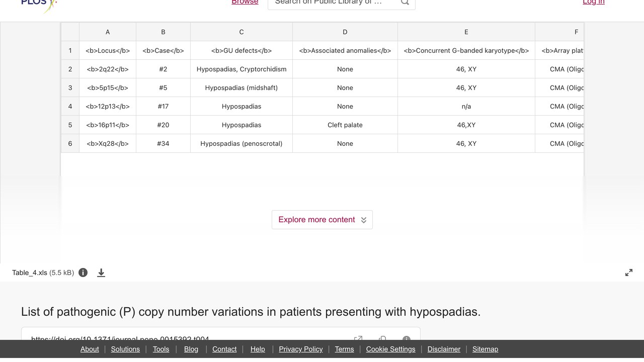This screenshot has height=362, width=644.
Task: Select column B header
Action: click(163, 32)
